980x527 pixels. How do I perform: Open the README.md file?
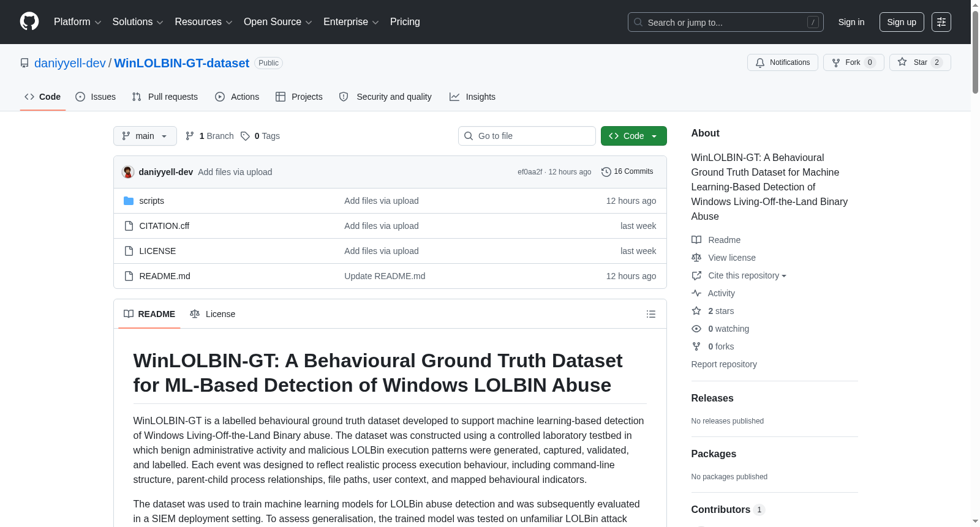(165, 276)
